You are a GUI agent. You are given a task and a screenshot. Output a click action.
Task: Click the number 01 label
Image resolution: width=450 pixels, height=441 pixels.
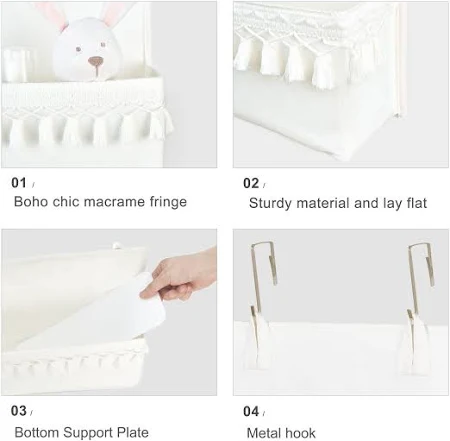pyautogui.click(x=19, y=183)
